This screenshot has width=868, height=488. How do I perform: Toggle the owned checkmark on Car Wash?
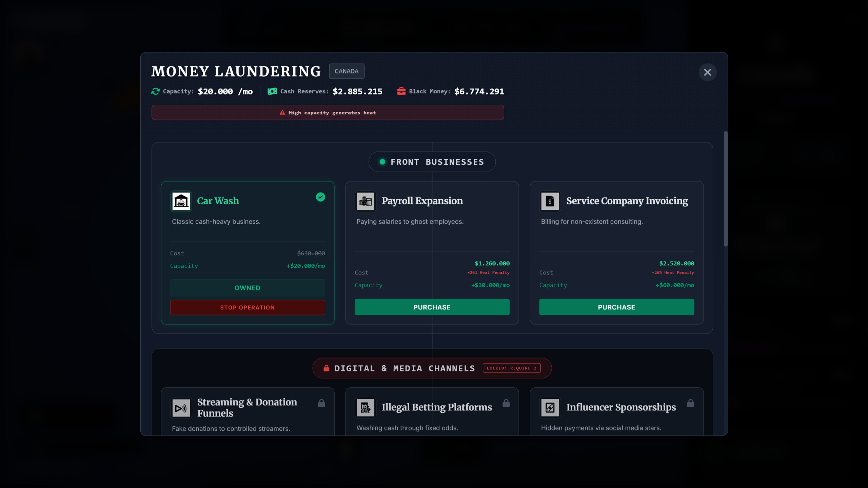(x=320, y=197)
